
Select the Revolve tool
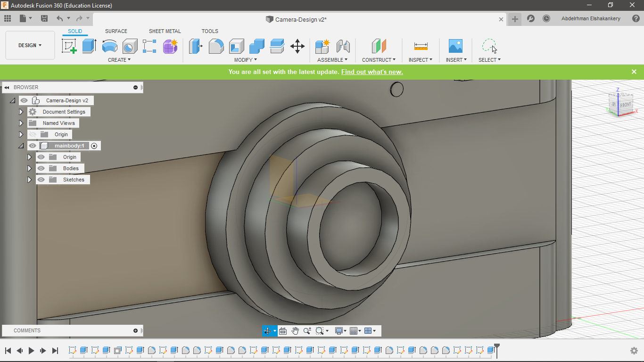[x=110, y=46]
